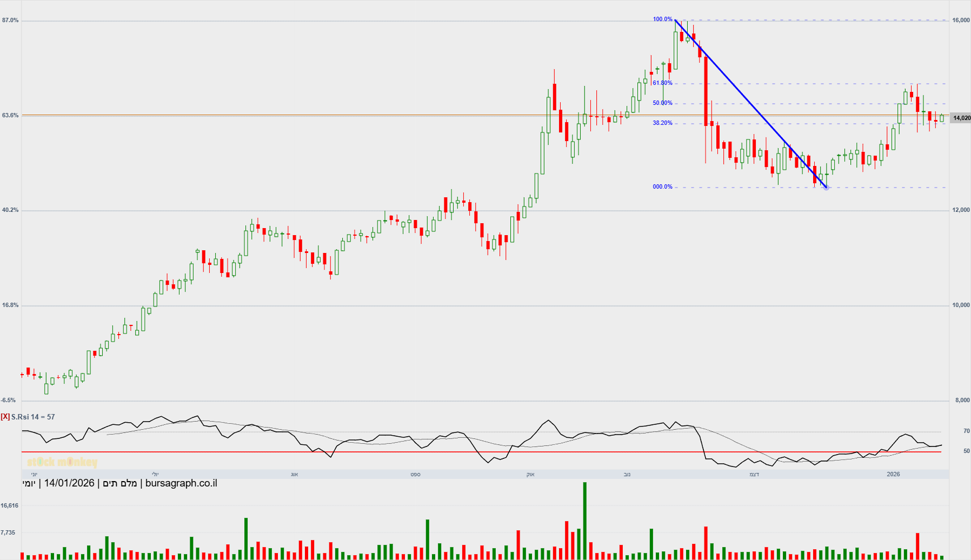Click the 14,020 current price tag
The height and width of the screenshot is (560, 971).
pyautogui.click(x=961, y=118)
